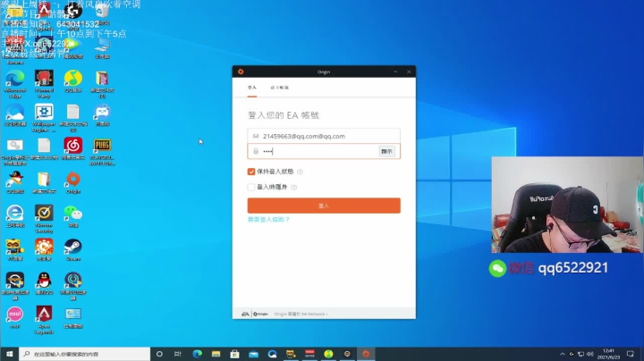The width and height of the screenshot is (644, 361).
Task: Open the need sign-in help link
Action: click(x=268, y=220)
